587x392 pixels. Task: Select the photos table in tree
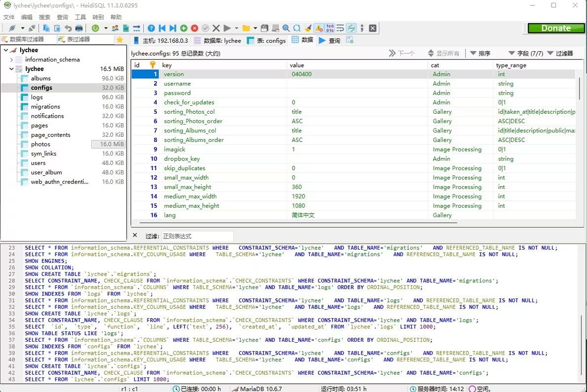(x=40, y=144)
